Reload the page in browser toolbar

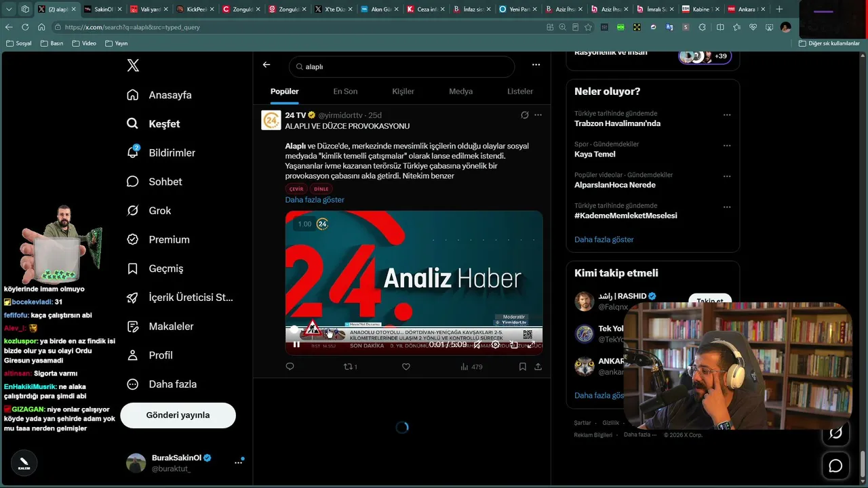coord(25,27)
